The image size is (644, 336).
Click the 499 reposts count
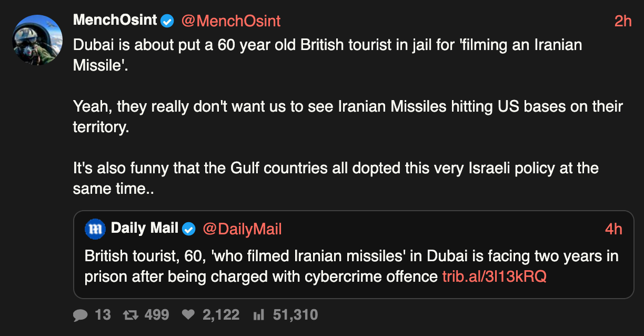coord(157,315)
